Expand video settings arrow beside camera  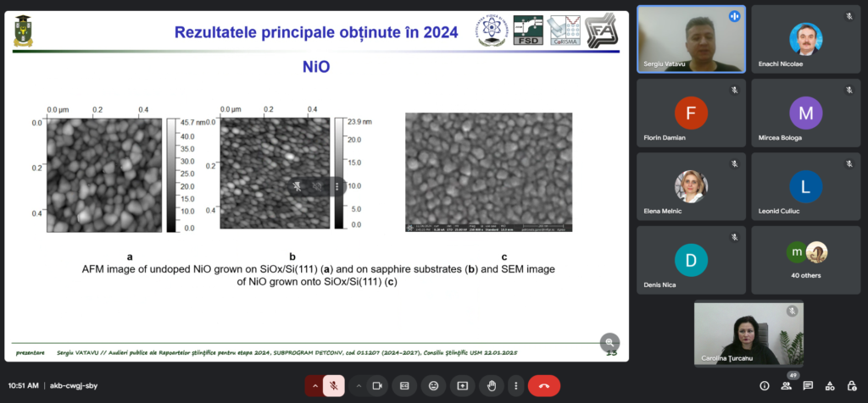coord(359,385)
